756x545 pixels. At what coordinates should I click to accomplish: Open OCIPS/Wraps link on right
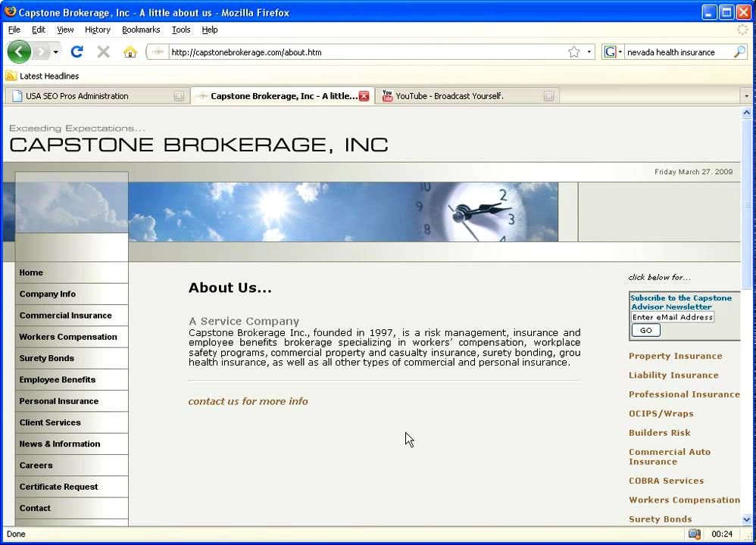pyautogui.click(x=661, y=413)
